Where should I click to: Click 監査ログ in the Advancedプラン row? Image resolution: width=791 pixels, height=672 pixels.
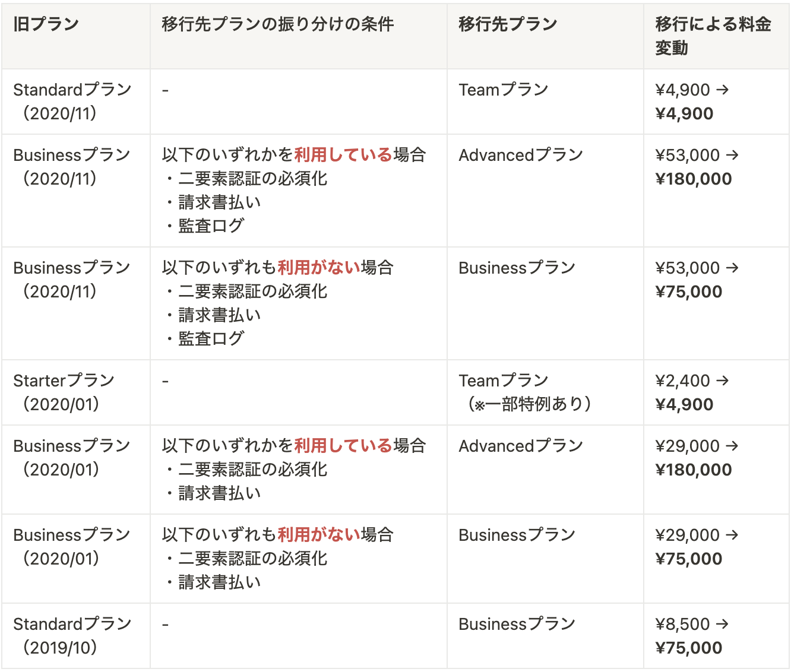211,226
